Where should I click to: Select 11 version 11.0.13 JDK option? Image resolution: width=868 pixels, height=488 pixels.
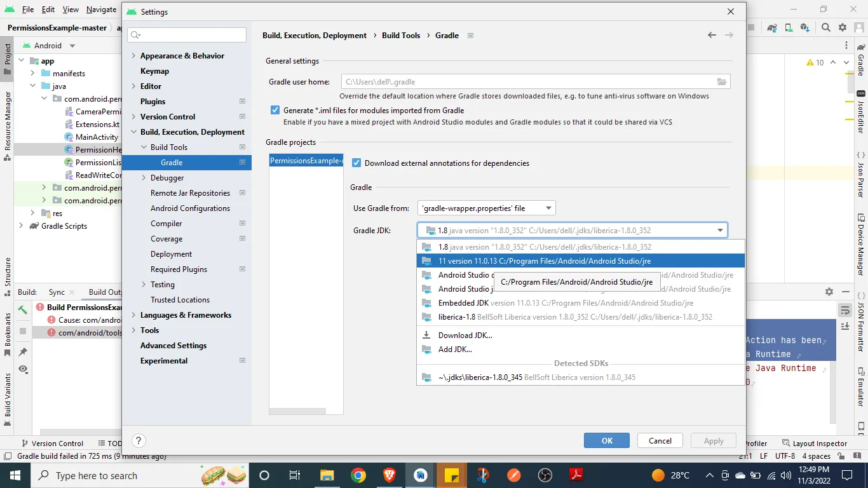click(x=581, y=261)
